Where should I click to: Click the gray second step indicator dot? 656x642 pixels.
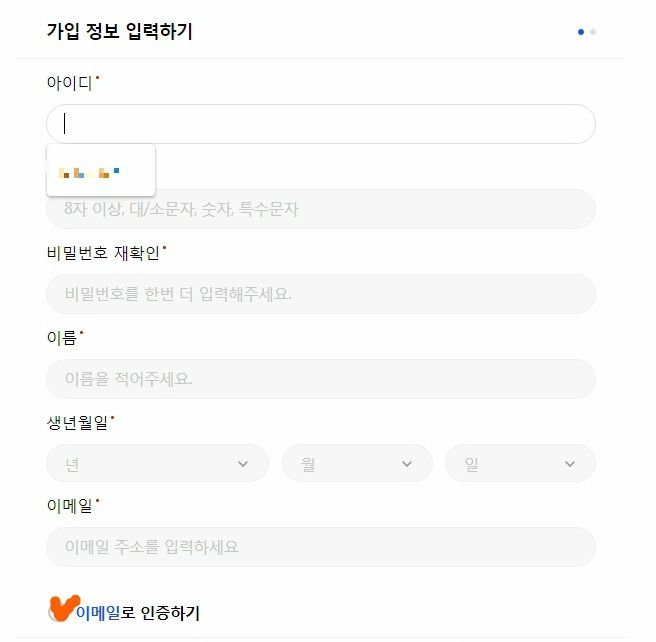[x=593, y=32]
